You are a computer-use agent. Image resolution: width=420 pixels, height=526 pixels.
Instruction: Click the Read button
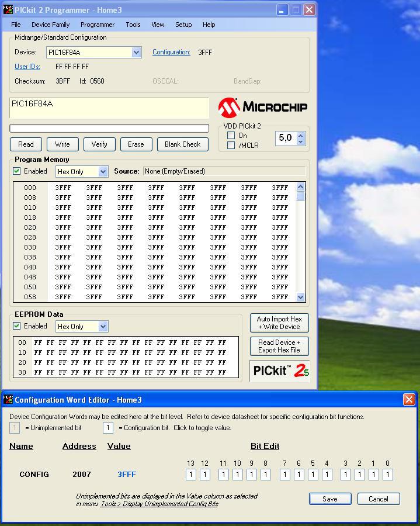26,144
